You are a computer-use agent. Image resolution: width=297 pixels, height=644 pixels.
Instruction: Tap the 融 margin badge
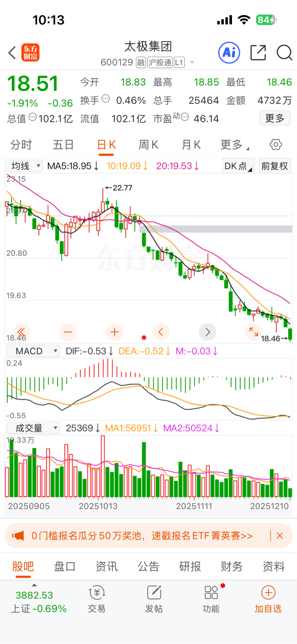point(141,62)
